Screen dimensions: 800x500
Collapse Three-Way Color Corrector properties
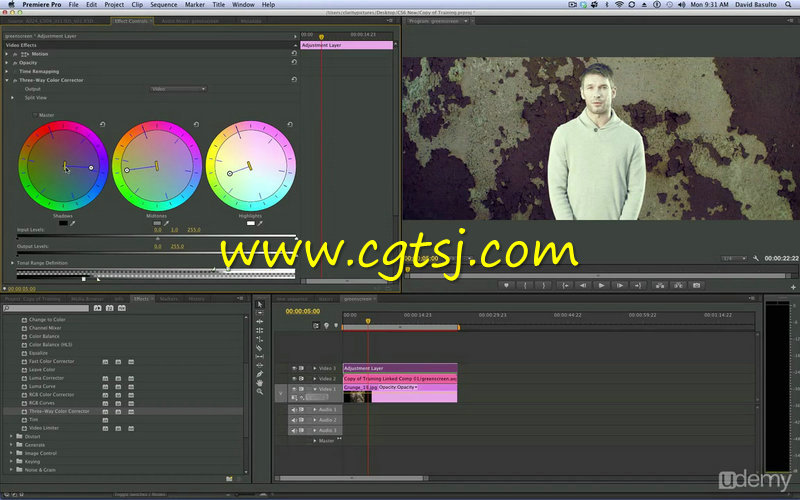(x=7, y=80)
